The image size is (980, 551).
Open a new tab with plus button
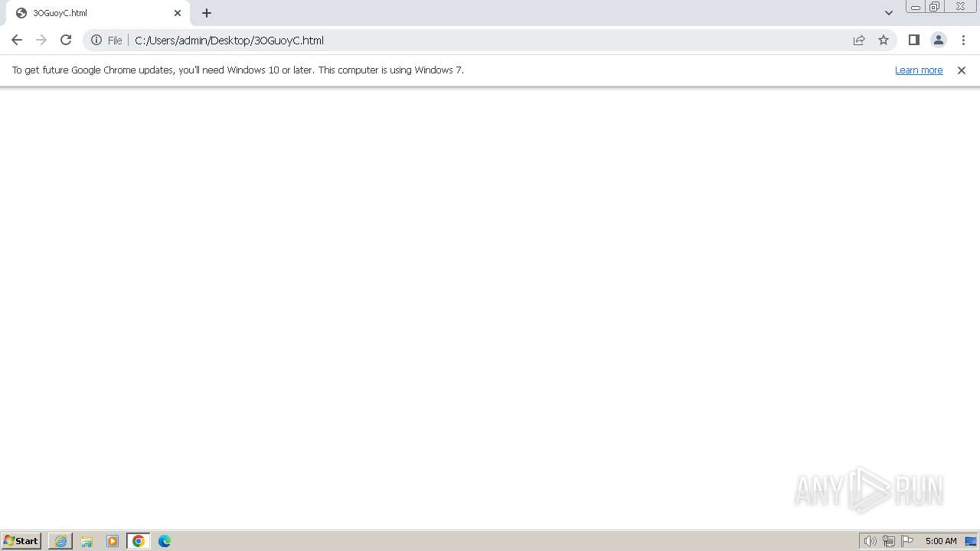click(x=207, y=13)
